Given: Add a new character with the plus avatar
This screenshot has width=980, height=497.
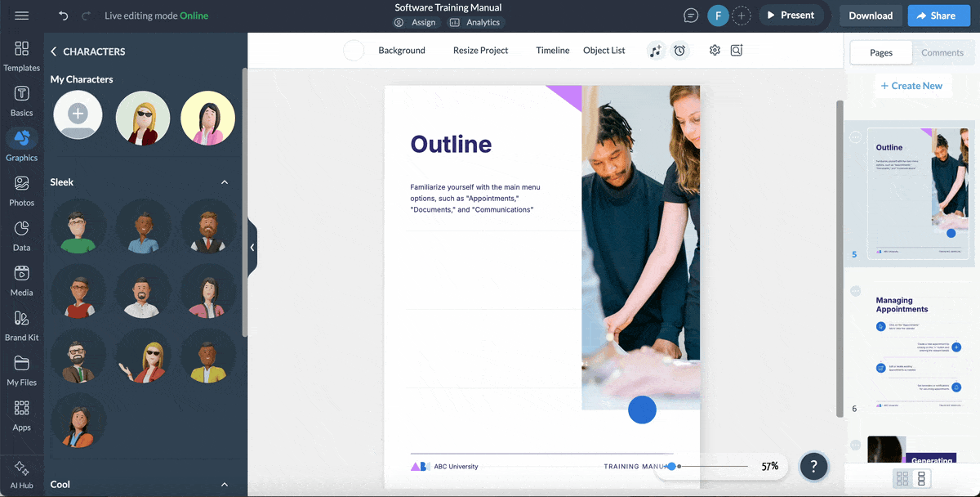Looking at the screenshot, I should (x=78, y=114).
